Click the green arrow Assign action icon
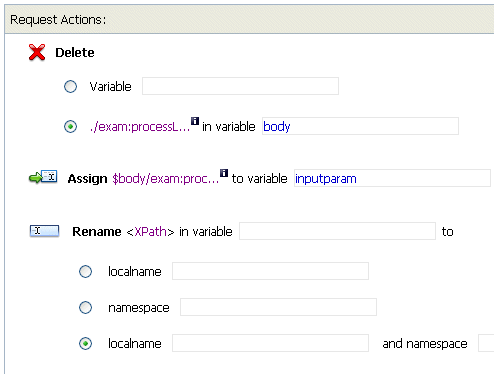The width and height of the screenshot is (494, 374). (x=43, y=177)
